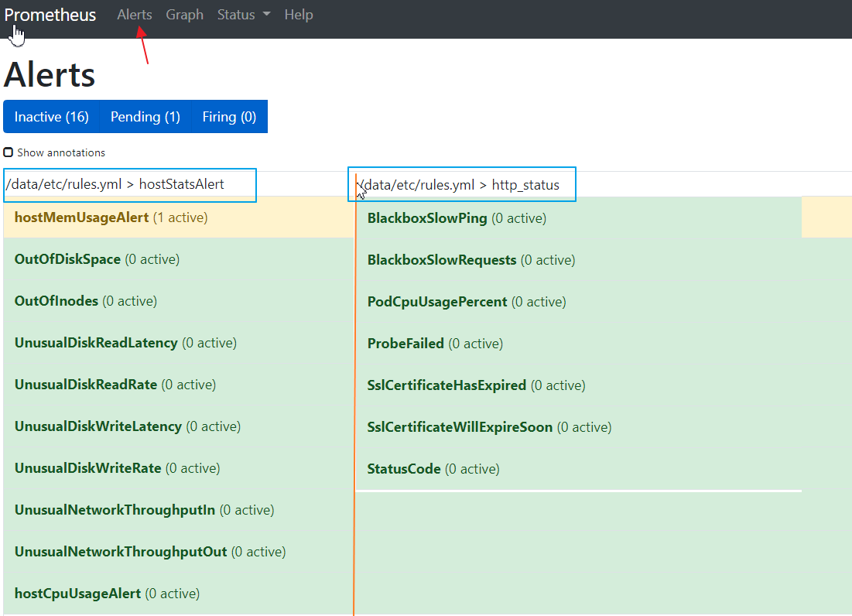Expand the hostCpuUsageAlert rule

[178, 594]
